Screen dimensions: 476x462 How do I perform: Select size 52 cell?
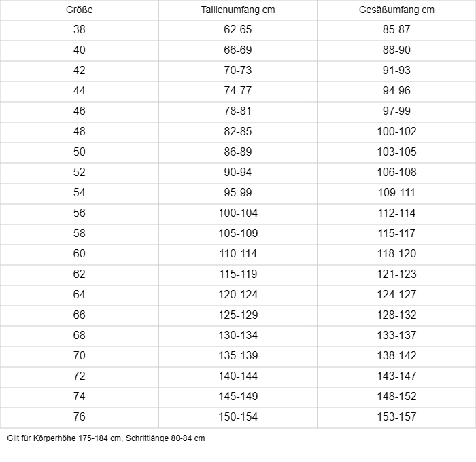point(80,173)
